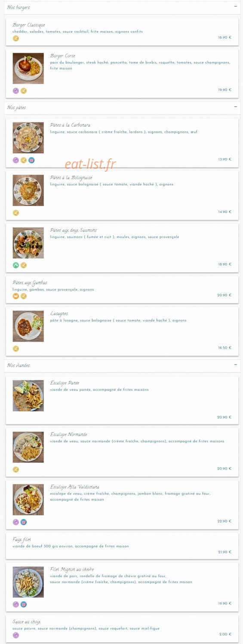This screenshot has height=644, width=243.
Task: Click the blue pork icon on Pâtes à la Carbonara
Action: point(31,160)
